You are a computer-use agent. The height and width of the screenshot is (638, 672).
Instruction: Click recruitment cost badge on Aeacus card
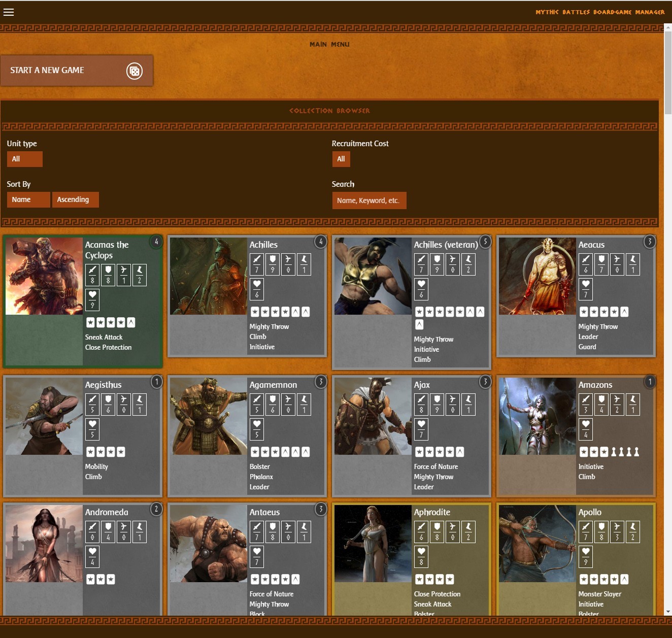pyautogui.click(x=650, y=242)
